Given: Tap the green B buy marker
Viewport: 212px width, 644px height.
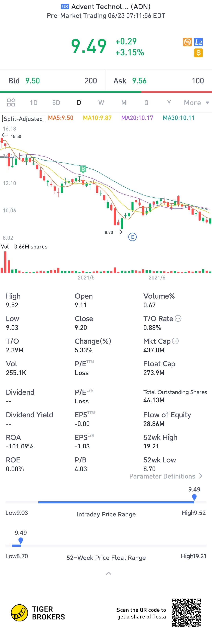Looking at the screenshot, I should point(83,169).
